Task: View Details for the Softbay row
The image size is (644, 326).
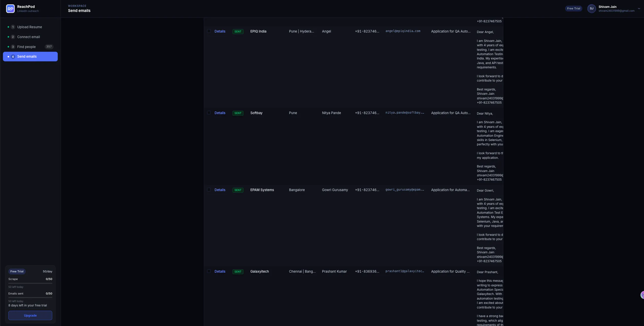Action: tap(220, 113)
